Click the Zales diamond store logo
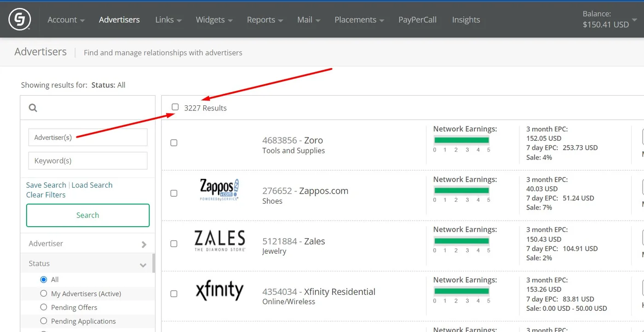Image resolution: width=644 pixels, height=332 pixels. click(219, 240)
